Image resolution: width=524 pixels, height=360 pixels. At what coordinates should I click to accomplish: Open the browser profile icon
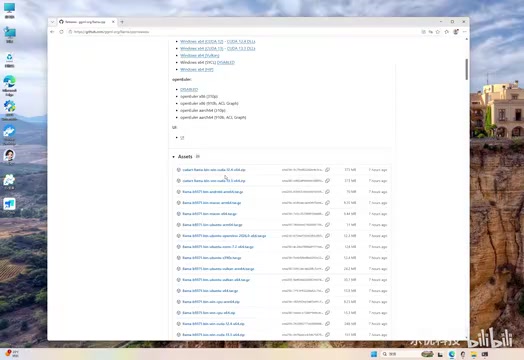pos(456,32)
